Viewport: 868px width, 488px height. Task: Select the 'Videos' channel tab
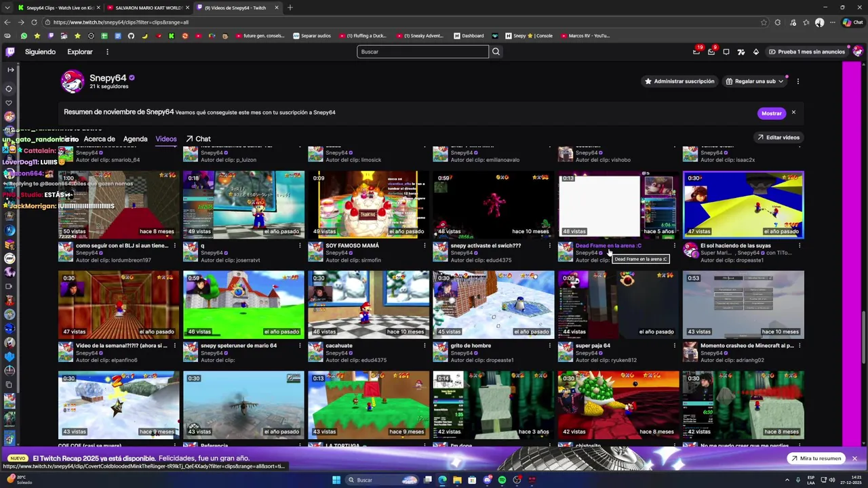tap(166, 139)
